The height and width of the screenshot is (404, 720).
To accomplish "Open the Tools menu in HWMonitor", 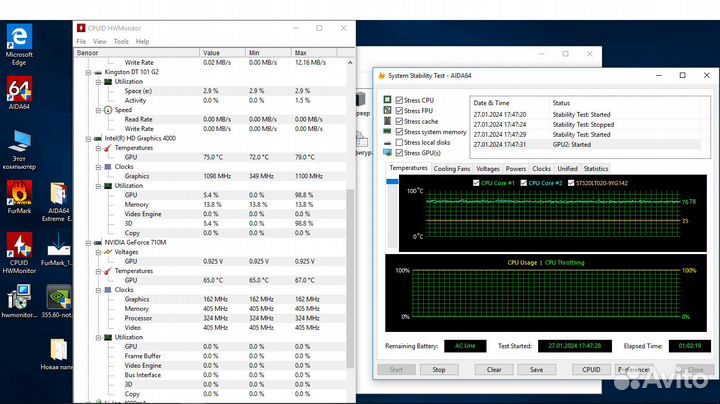I will click(x=121, y=41).
